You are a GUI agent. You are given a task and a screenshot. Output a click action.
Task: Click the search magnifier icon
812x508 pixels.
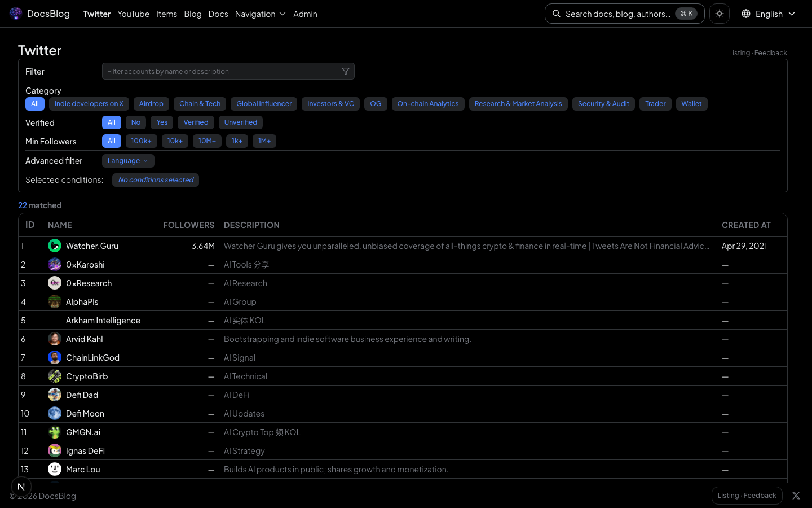tap(557, 14)
